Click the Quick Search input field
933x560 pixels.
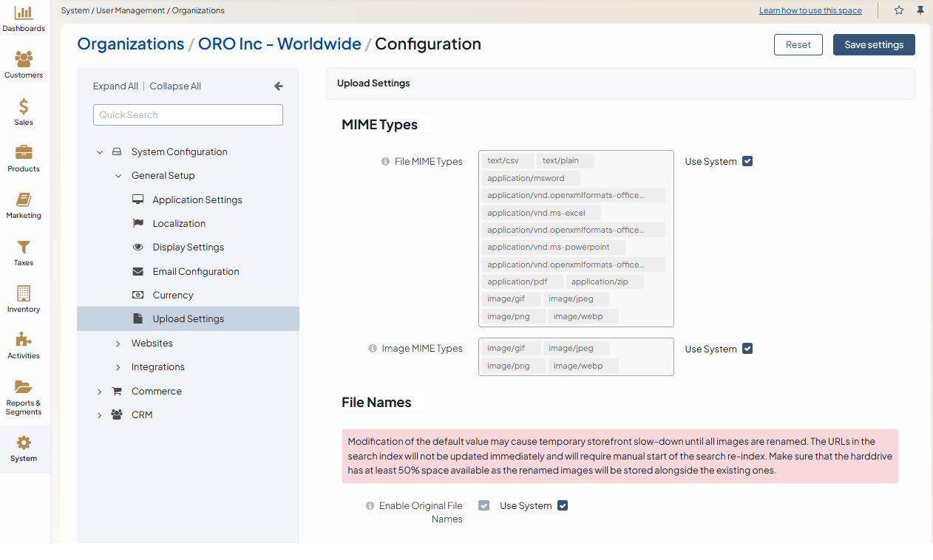(188, 115)
